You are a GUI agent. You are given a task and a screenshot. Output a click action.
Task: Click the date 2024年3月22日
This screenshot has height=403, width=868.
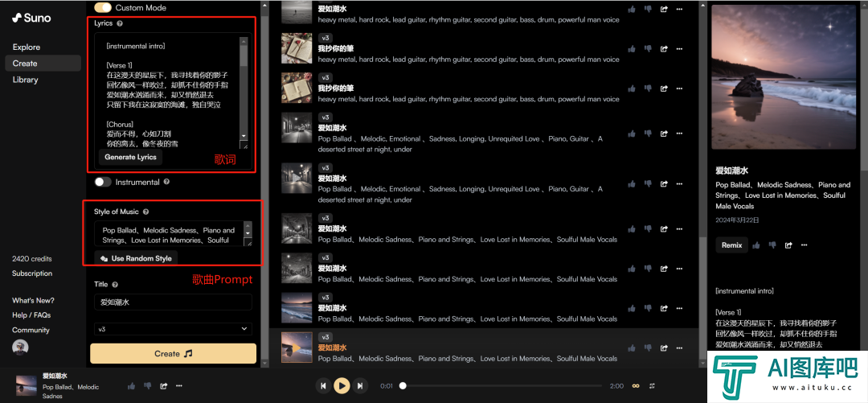point(737,220)
